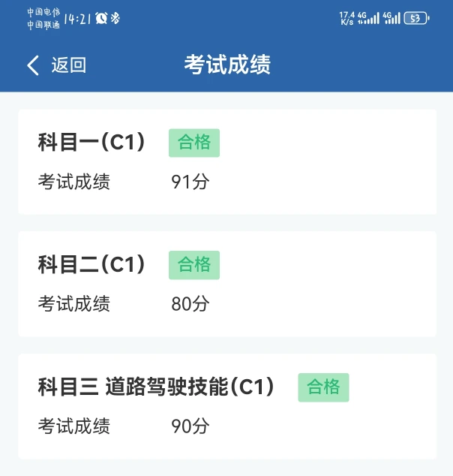Tap the 合格 badge for 科目三
This screenshot has width=453, height=476.
point(323,387)
